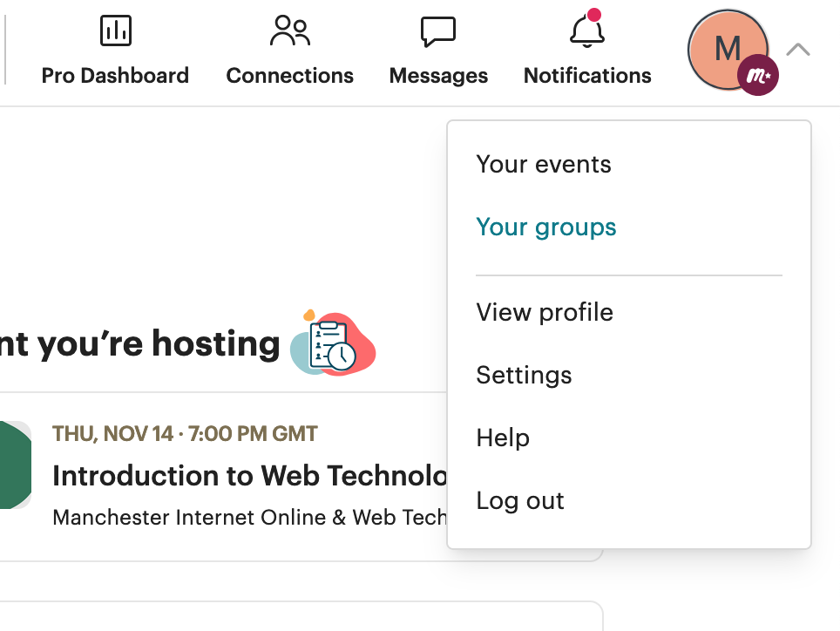Click the green event thumbnail image
This screenshot has width=840, height=631.
tap(15, 465)
